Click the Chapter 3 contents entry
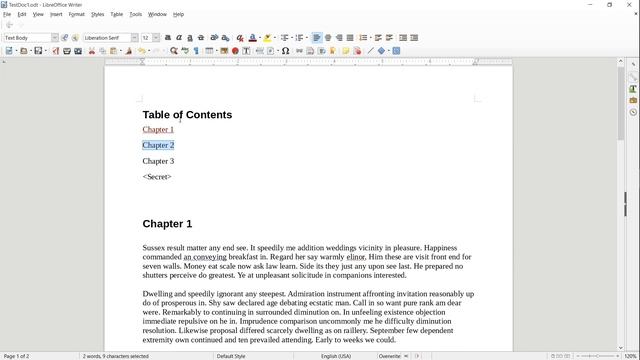The image size is (640, 360). tap(158, 161)
